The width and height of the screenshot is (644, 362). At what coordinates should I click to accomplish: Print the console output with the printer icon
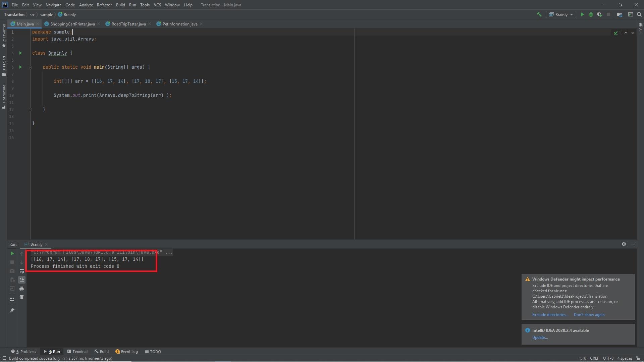tap(22, 289)
